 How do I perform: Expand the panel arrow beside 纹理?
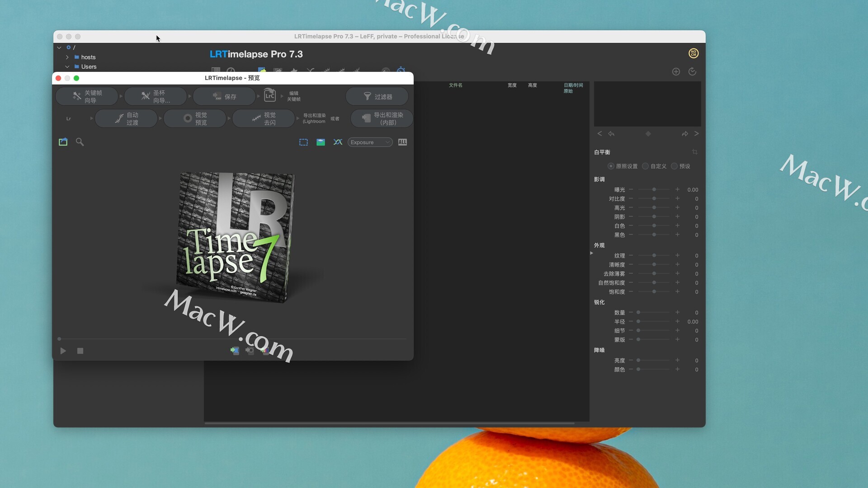click(x=591, y=253)
